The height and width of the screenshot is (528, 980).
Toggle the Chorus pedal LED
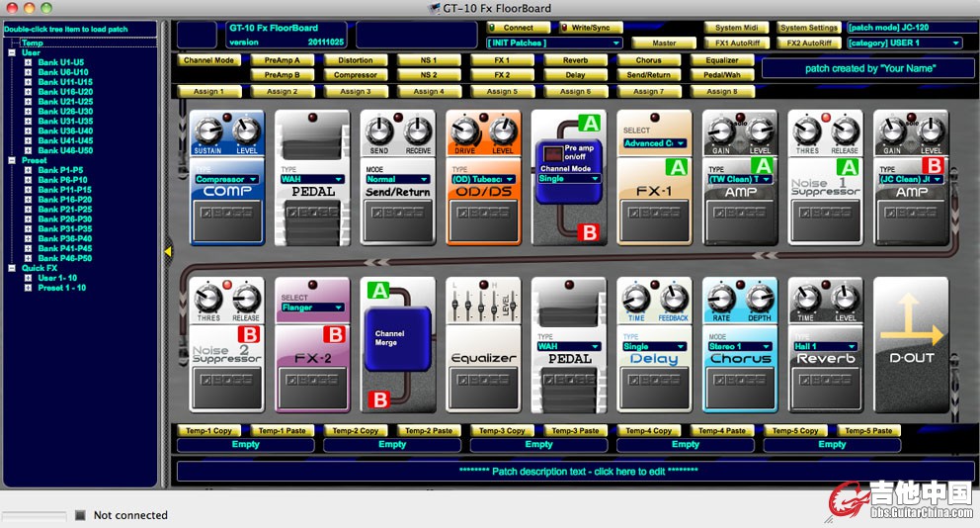pyautogui.click(x=740, y=285)
